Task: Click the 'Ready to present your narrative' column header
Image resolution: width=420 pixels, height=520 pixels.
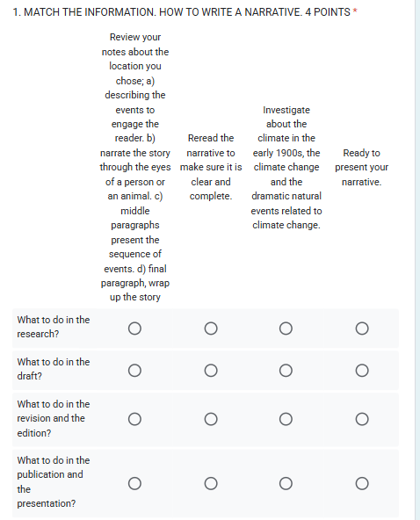Action: point(362,168)
